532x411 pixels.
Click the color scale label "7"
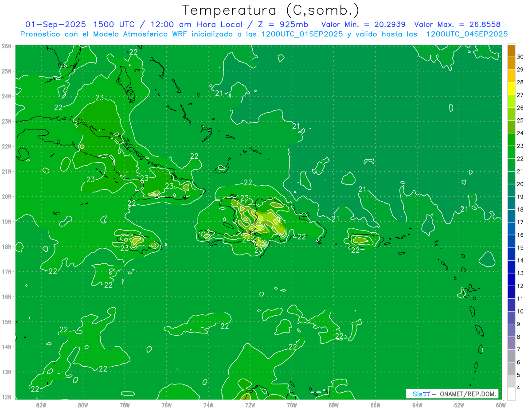tap(519, 349)
